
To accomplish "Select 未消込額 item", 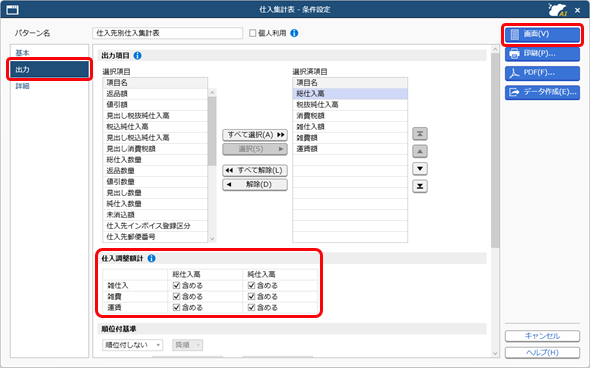I will point(155,214).
